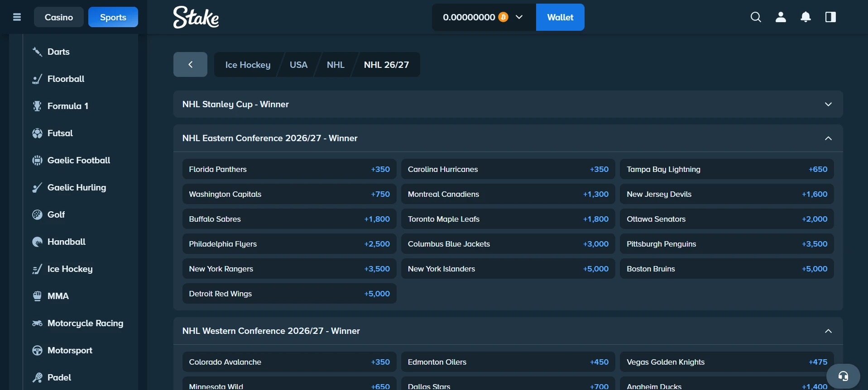
Task: Choose Vegas Golden Knights +475
Action: click(727, 362)
